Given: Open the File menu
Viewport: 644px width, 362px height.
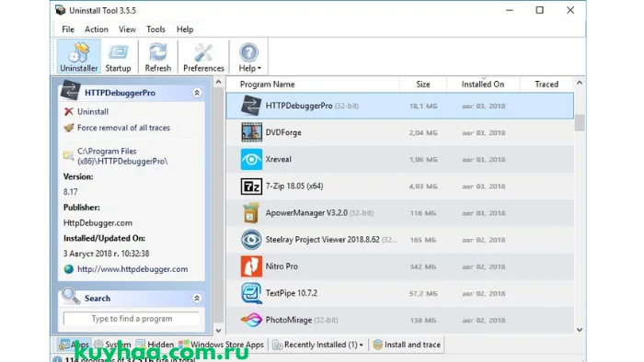Looking at the screenshot, I should 68,29.
